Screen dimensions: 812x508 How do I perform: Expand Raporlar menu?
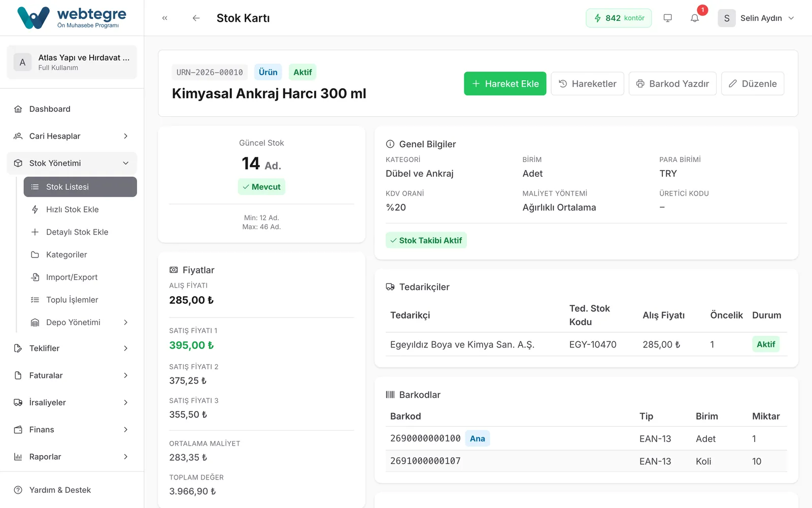point(72,457)
